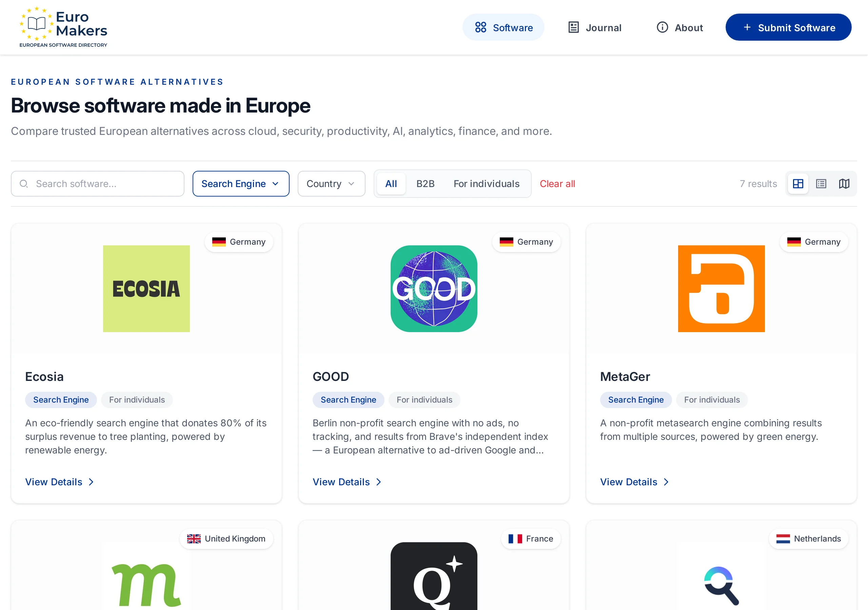Focus the Search software input field
Screen dimensions: 868x610
click(x=98, y=184)
